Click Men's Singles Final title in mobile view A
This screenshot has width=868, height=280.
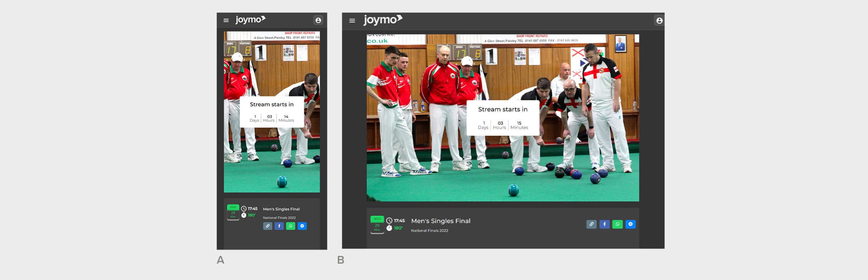click(x=281, y=209)
